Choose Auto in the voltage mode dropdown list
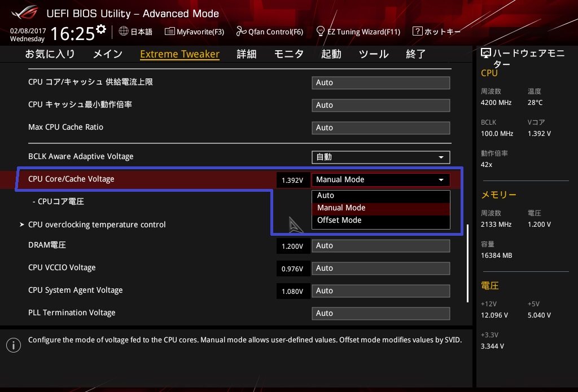This screenshot has height=392, width=578. pyautogui.click(x=381, y=196)
